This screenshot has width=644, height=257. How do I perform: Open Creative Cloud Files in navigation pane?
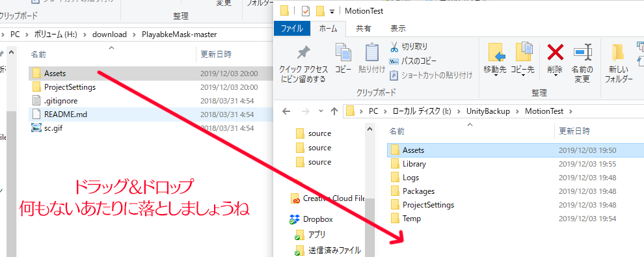coord(328,198)
